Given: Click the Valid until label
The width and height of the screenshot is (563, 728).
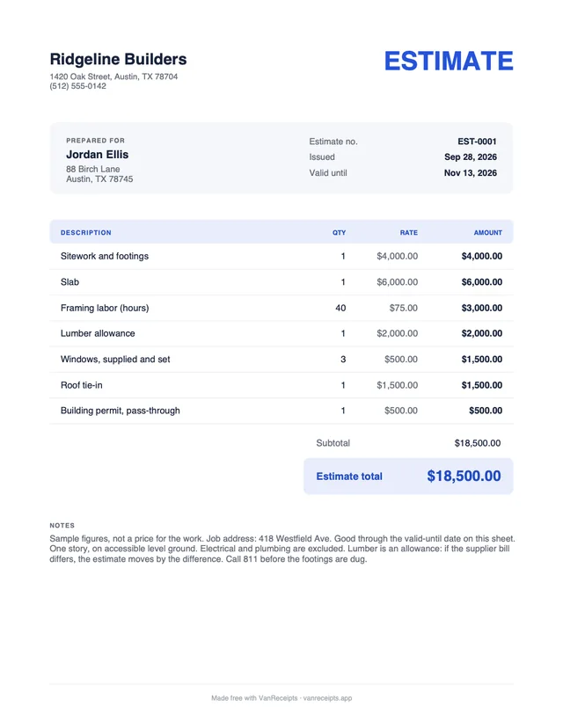Looking at the screenshot, I should click(328, 172).
